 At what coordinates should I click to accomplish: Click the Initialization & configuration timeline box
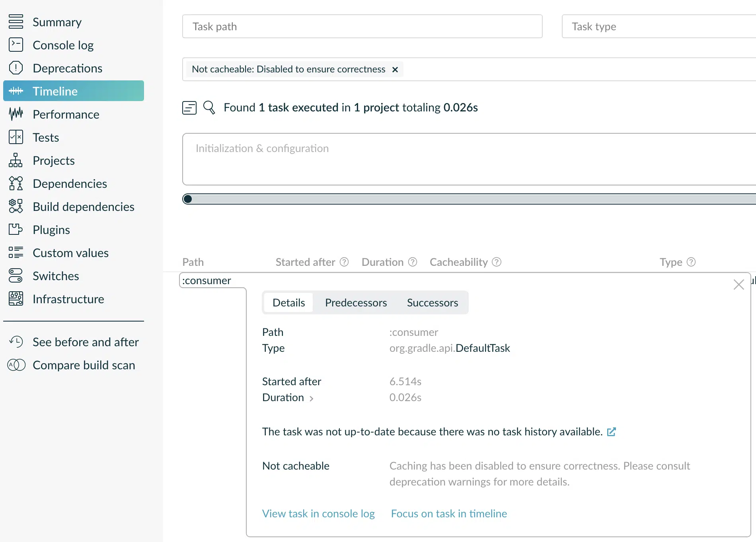pyautogui.click(x=469, y=159)
